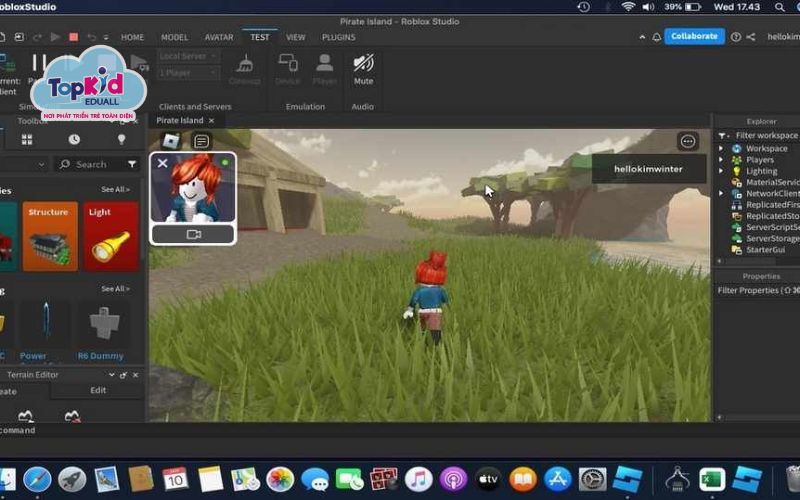Open the Explorer filter funnel dropdown
This screenshot has height=500, width=800.
click(722, 136)
